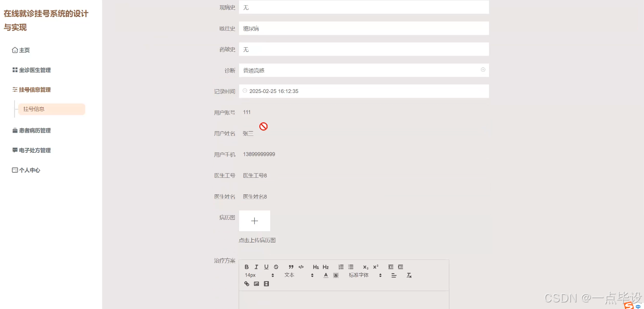
Task: Click the system title 在线就诊挂号系统的设计与实现
Action: 46,20
